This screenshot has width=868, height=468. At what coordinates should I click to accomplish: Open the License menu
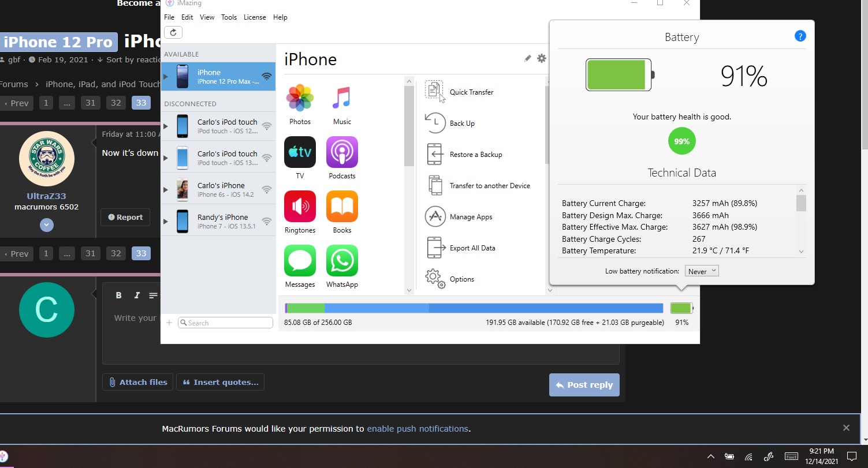pos(255,17)
